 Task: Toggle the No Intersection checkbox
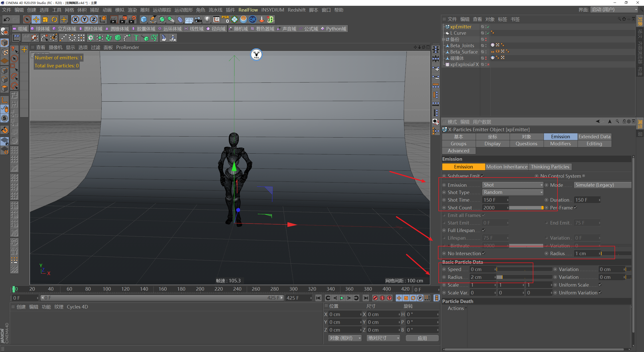coord(484,253)
